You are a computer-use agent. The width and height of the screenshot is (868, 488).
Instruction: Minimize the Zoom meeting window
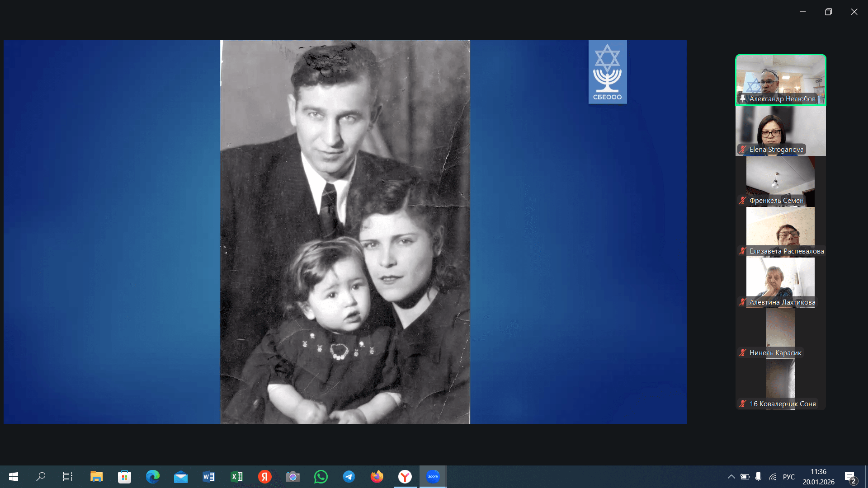coord(803,12)
